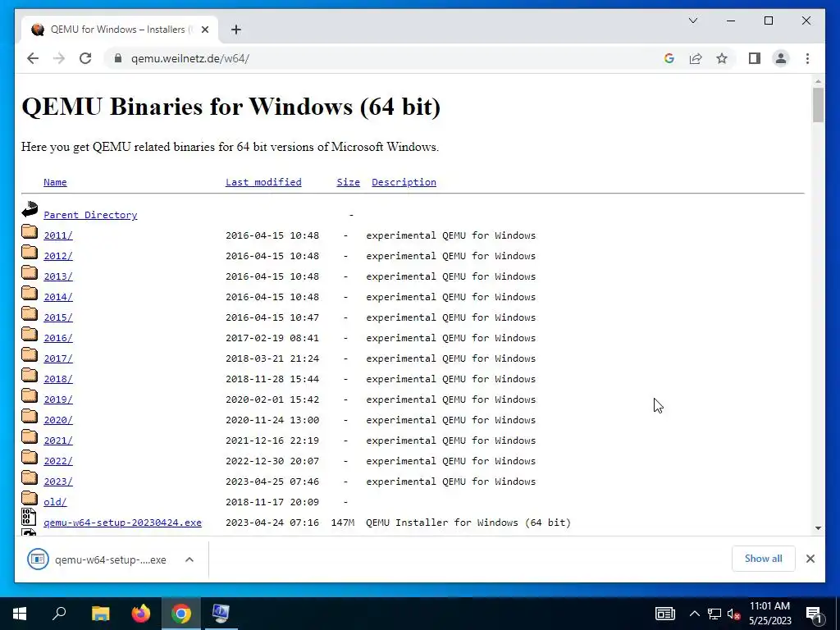Open News and interests taskbar icon
Image resolution: width=840 pixels, height=630 pixels.
pos(664,614)
